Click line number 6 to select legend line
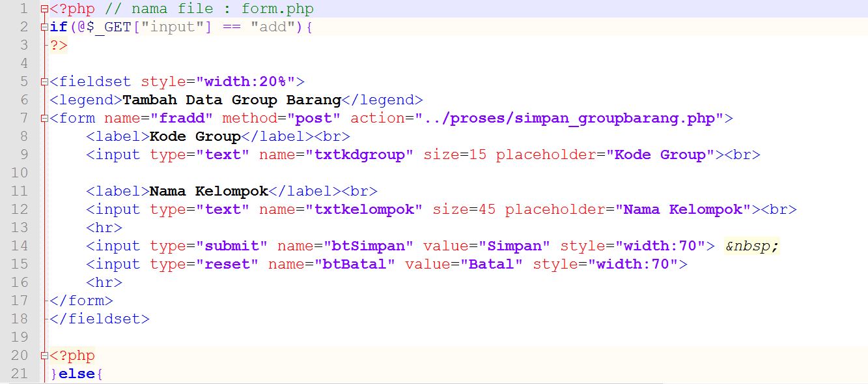The image size is (868, 384). [x=23, y=100]
